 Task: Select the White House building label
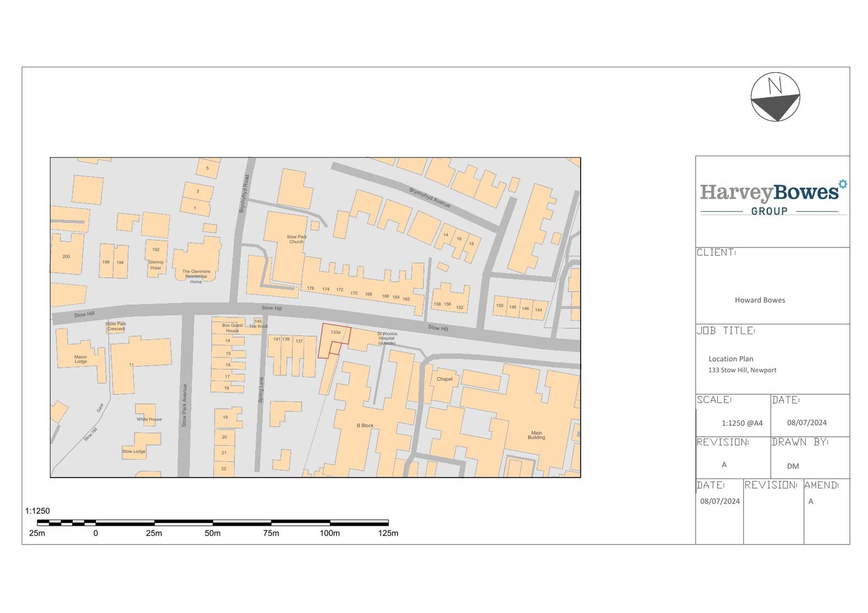pos(149,419)
